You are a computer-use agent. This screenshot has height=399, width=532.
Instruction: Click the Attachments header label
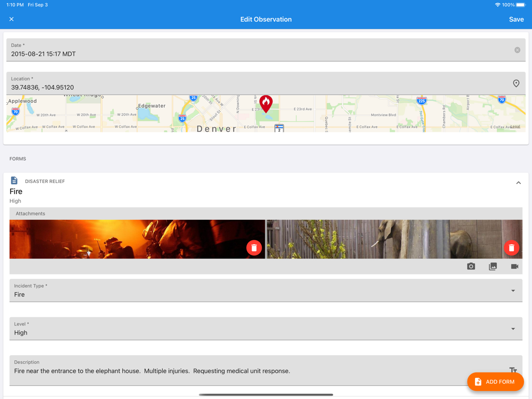[30, 213]
